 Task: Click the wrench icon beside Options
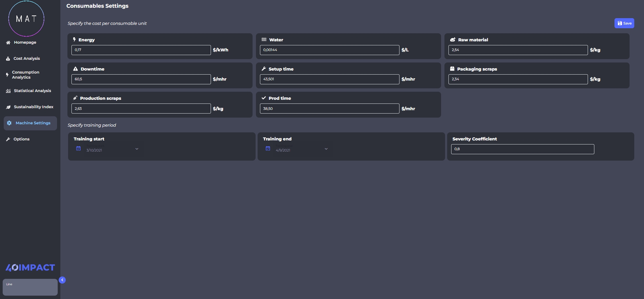(x=8, y=139)
